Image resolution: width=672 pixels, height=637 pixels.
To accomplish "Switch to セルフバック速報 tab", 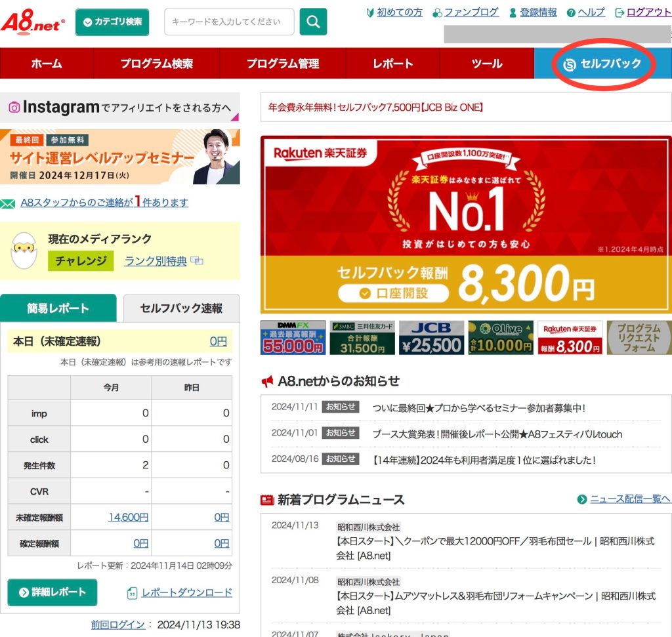I will [181, 308].
